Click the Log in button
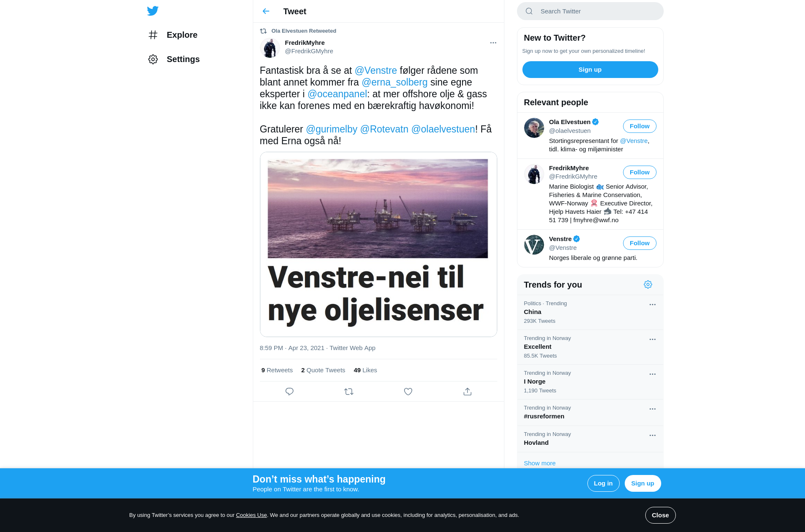This screenshot has width=805, height=532. coord(603,483)
